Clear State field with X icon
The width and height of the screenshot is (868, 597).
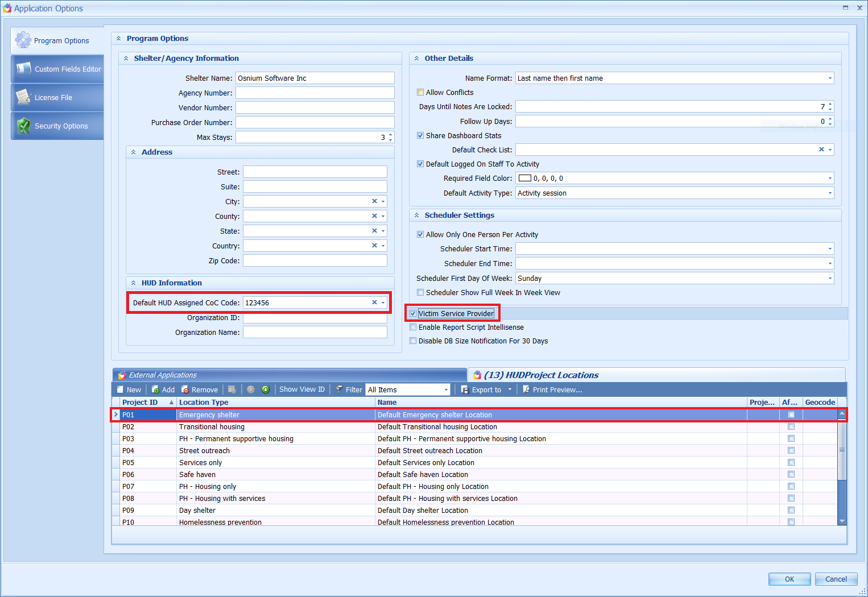pyautogui.click(x=374, y=231)
